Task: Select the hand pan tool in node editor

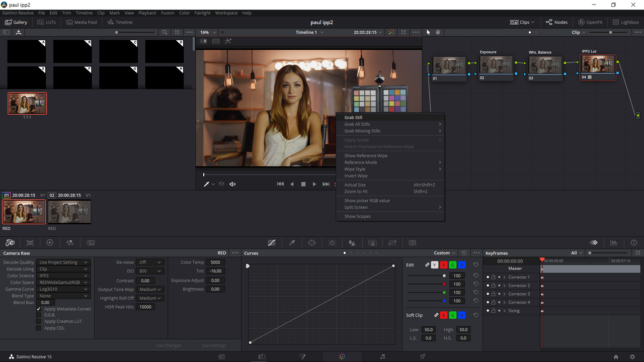Action: pyautogui.click(x=438, y=32)
